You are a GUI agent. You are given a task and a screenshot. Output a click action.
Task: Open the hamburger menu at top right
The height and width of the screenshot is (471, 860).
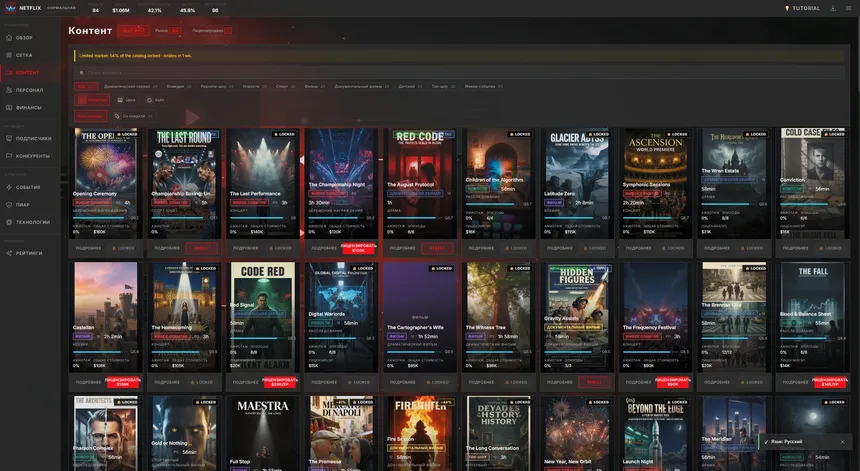[x=848, y=8]
